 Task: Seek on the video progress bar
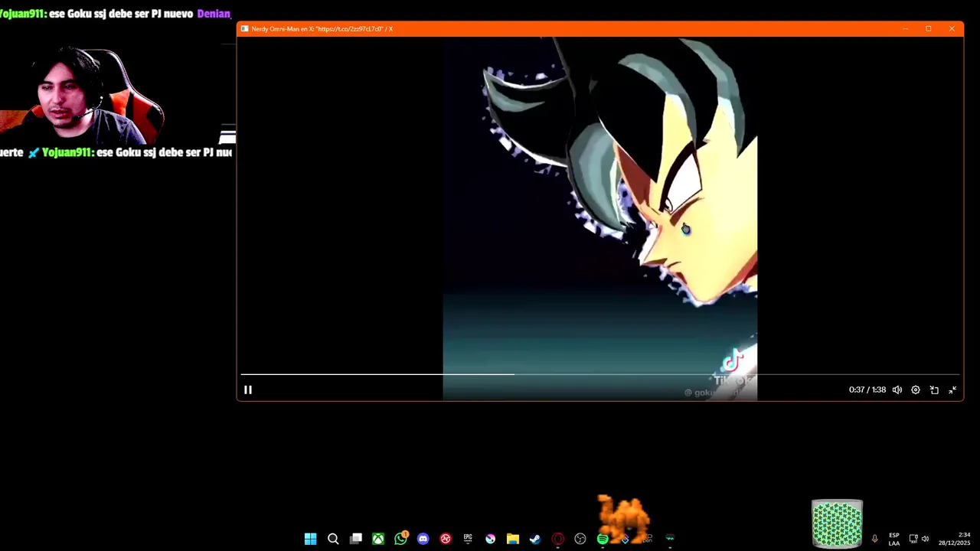[600, 374]
